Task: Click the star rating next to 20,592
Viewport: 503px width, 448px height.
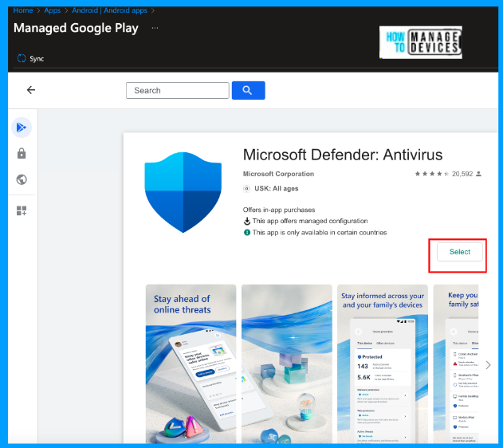Action: point(432,174)
